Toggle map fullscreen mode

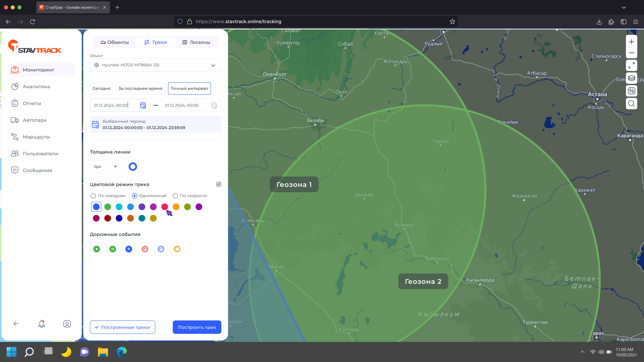(x=632, y=65)
